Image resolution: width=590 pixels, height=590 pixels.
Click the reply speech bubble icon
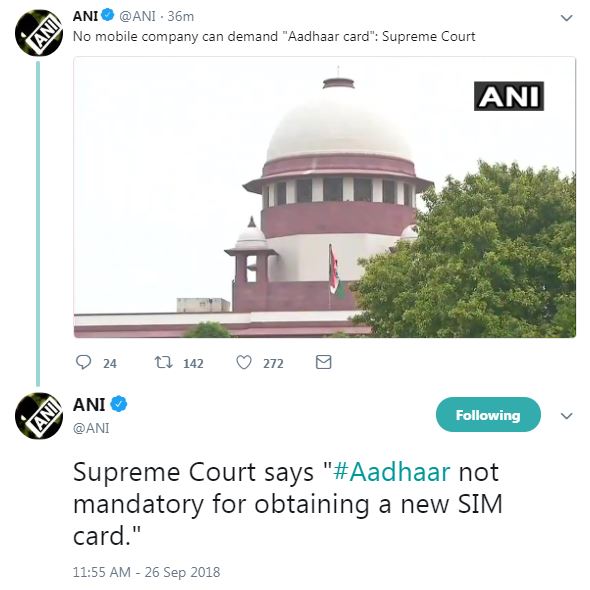(x=83, y=362)
